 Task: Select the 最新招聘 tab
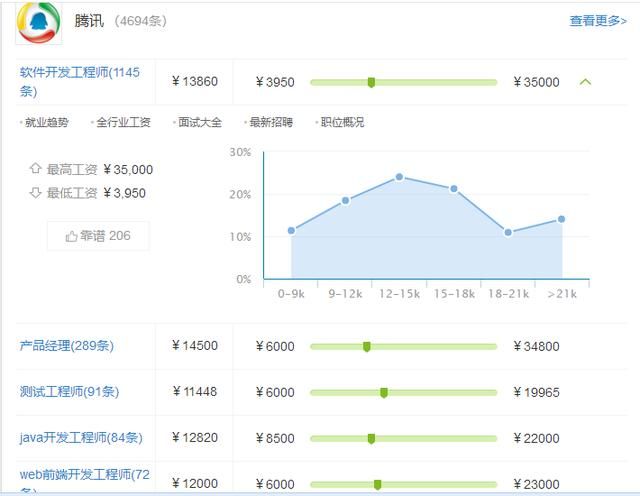coord(271,122)
